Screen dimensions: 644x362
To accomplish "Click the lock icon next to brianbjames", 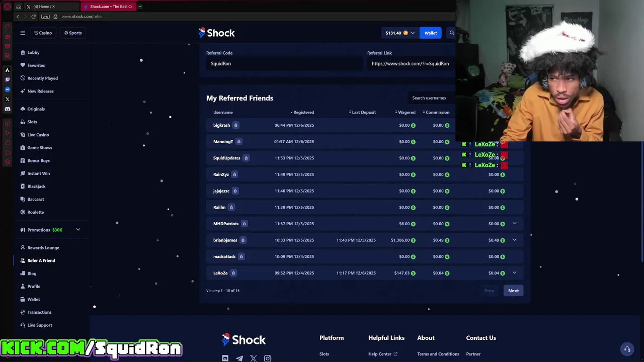I will [x=243, y=240].
